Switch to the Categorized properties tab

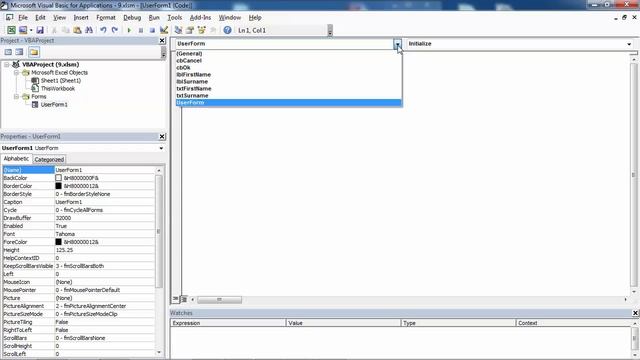(x=49, y=160)
